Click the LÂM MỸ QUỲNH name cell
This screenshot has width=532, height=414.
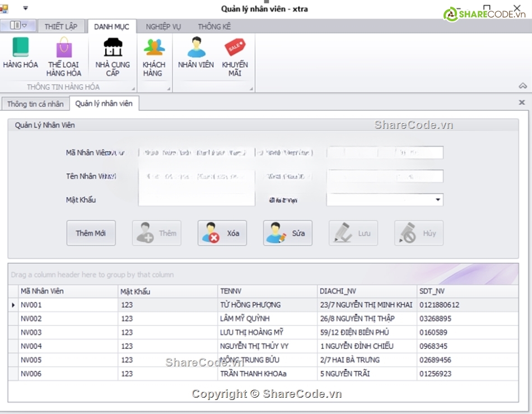point(267,319)
